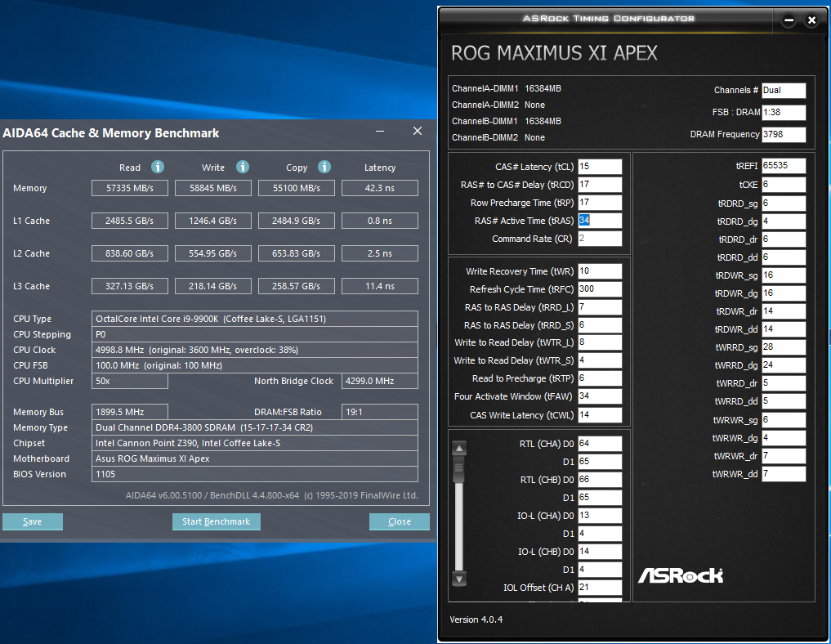831x644 pixels.
Task: Click the scroll up arrow in RTL panel
Action: click(x=459, y=449)
